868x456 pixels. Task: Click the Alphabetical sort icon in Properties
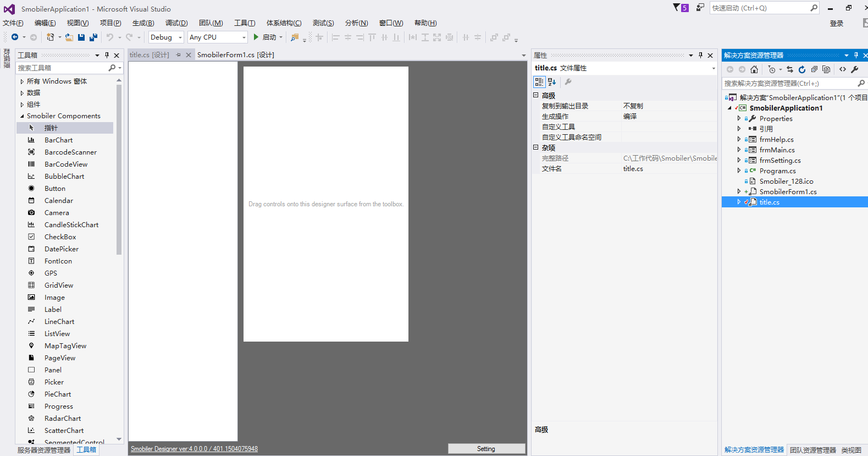[x=552, y=82]
